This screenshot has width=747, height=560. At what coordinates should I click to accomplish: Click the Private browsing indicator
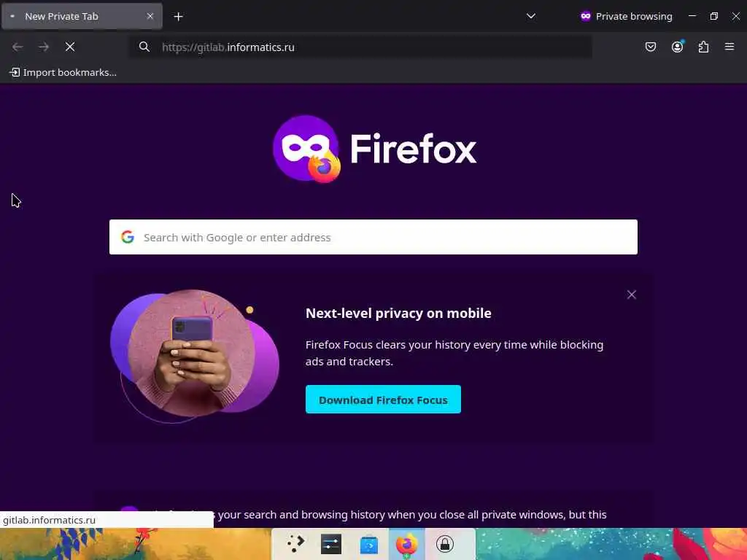point(626,16)
